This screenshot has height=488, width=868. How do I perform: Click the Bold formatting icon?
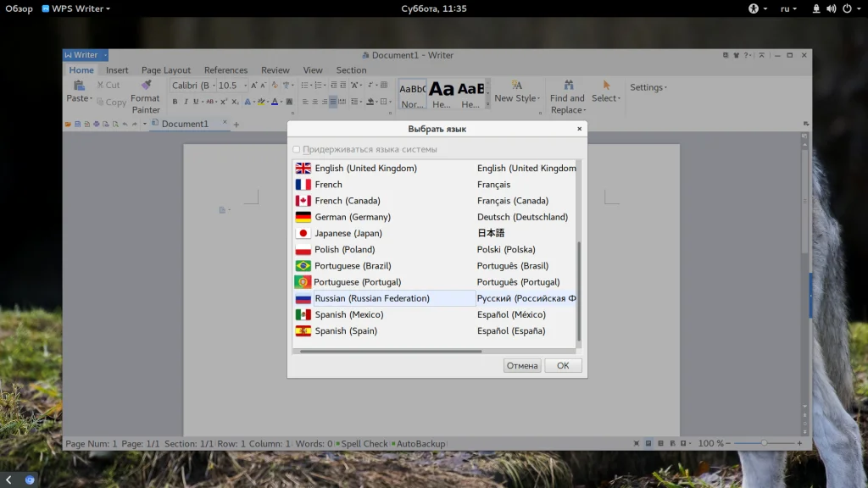[175, 102]
